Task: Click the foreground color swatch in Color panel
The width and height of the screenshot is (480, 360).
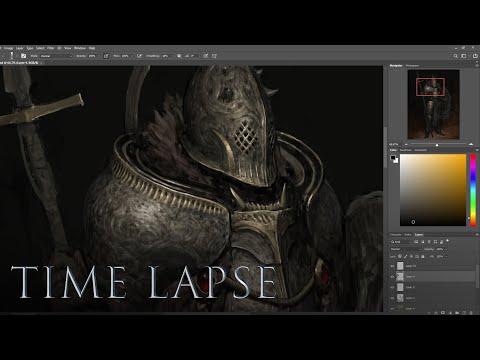Action: click(393, 157)
